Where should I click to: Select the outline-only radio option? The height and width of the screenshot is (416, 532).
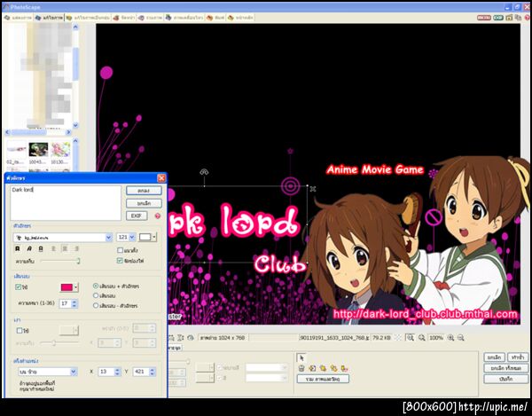pyautogui.click(x=96, y=295)
